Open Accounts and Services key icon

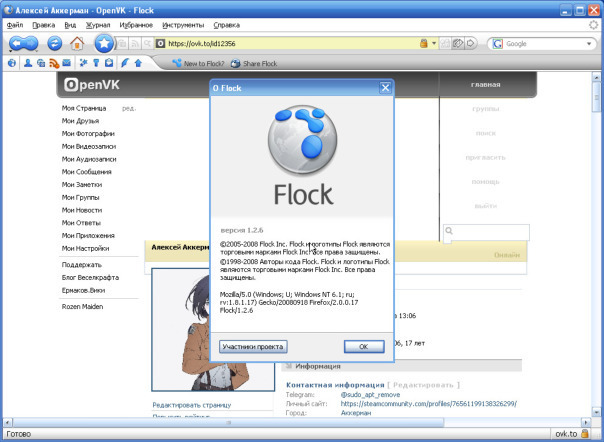[96, 63]
